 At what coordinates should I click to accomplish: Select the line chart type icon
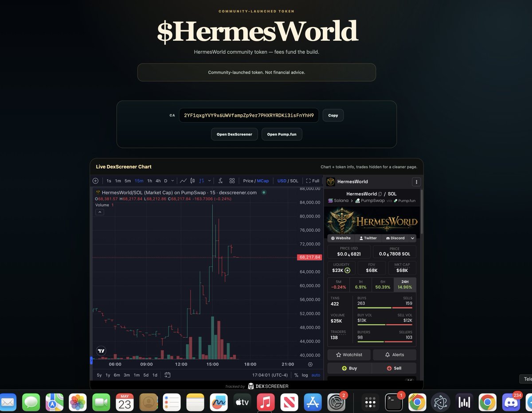point(183,181)
